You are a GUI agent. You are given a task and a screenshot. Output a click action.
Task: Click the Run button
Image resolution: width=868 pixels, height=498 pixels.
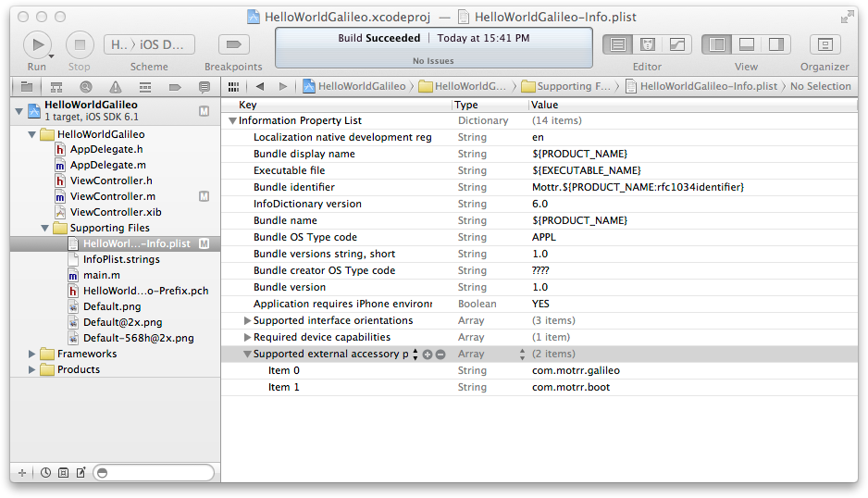(x=38, y=44)
